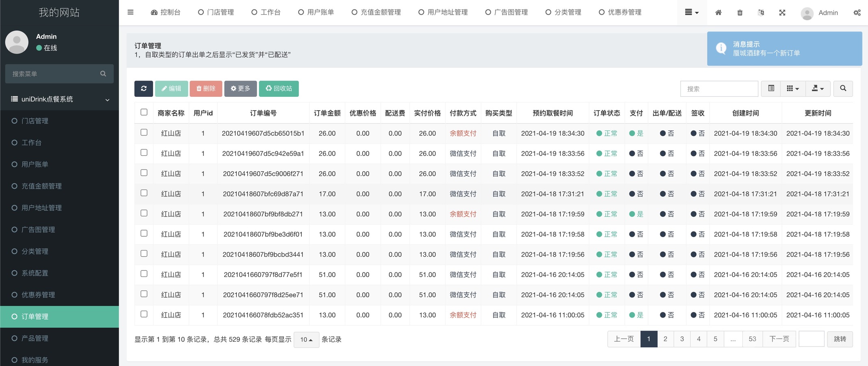Go to page 3 of the orders
Viewport: 868px width, 366px height.
(x=682, y=339)
